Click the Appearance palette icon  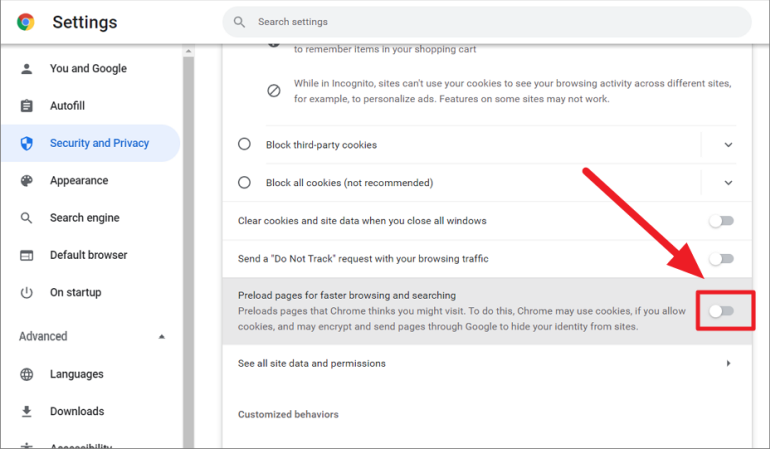click(27, 181)
